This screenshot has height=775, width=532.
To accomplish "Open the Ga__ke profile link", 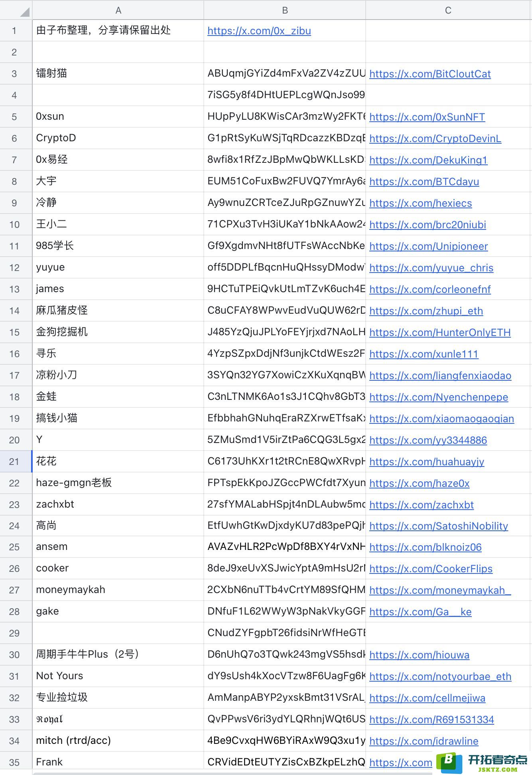I will click(420, 612).
